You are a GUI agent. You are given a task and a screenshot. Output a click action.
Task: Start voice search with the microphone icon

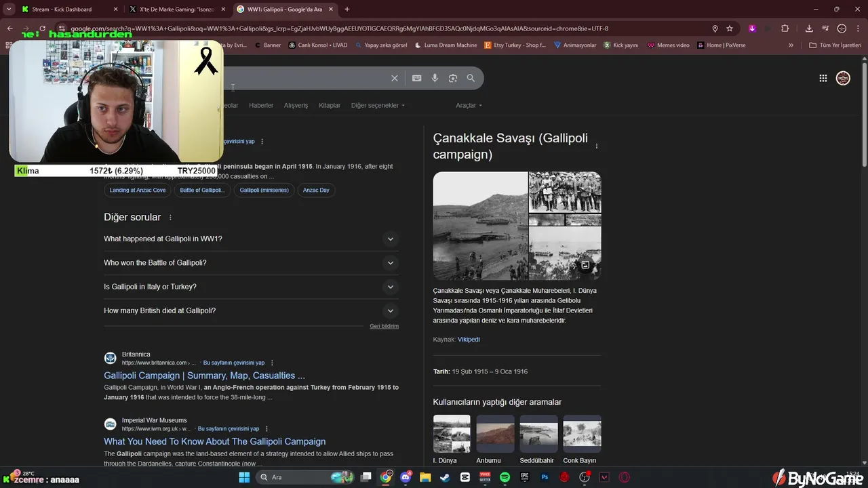point(435,78)
